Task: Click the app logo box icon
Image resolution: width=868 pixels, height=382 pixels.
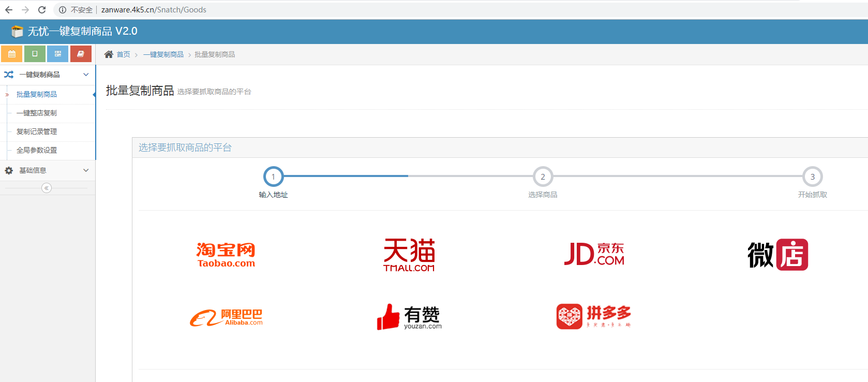Action: tap(17, 32)
